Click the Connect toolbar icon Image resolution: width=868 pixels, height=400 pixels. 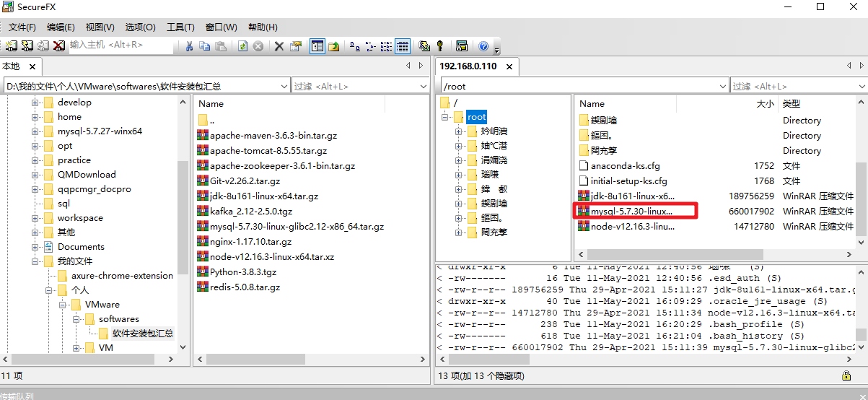click(11, 46)
